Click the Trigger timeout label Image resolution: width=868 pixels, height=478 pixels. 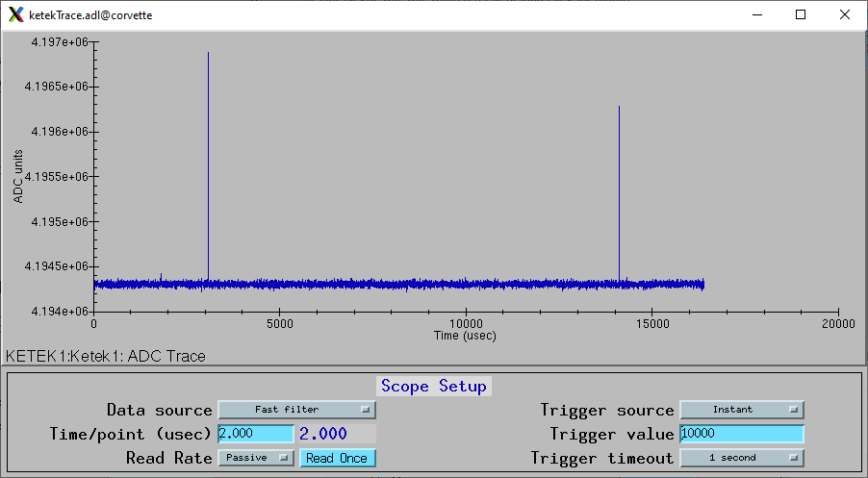coord(602,458)
